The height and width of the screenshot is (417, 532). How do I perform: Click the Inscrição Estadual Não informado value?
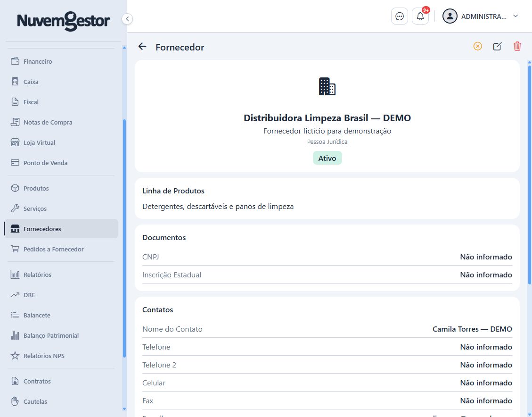click(486, 275)
